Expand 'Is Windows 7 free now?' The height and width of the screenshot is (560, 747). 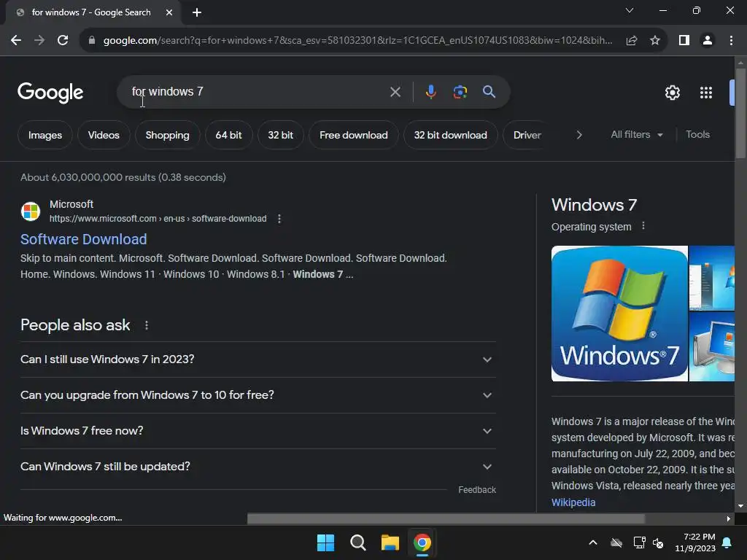tap(258, 431)
